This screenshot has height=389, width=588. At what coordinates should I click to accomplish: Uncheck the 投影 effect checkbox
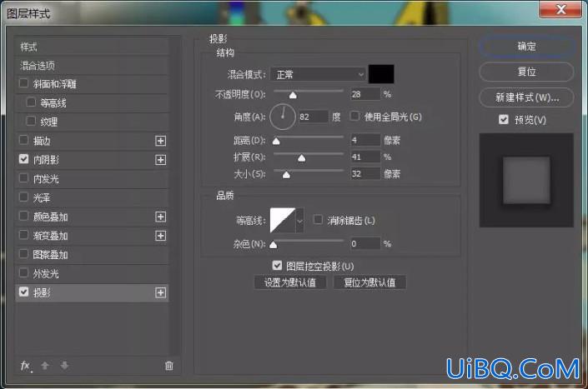point(23,292)
